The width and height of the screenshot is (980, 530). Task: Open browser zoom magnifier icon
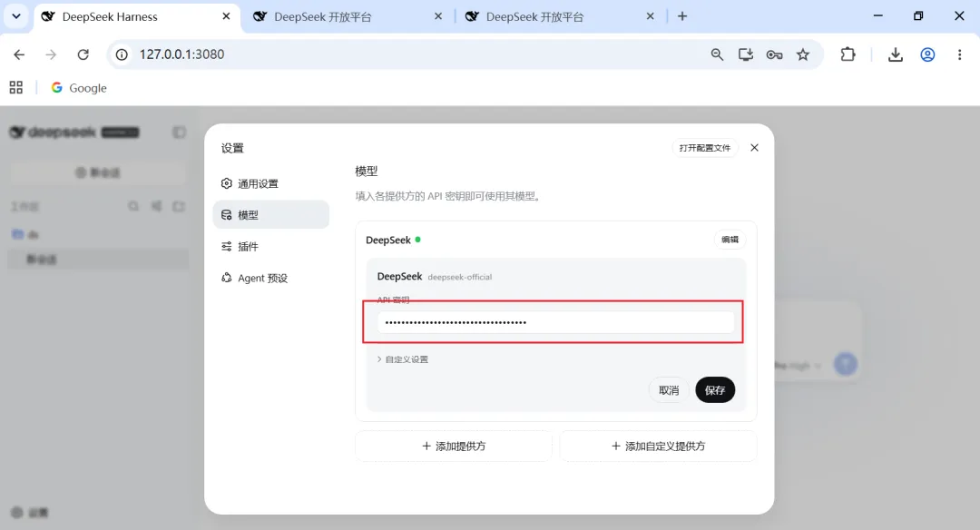coord(717,54)
